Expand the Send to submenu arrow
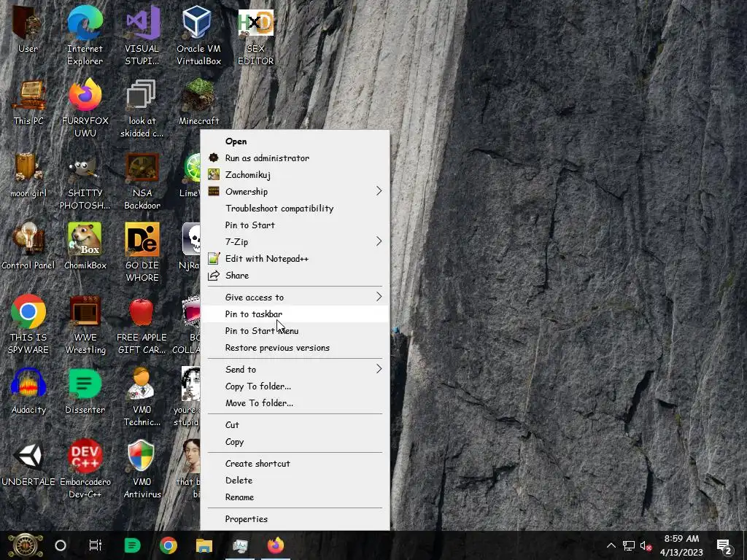Image resolution: width=747 pixels, height=560 pixels. 379,369
